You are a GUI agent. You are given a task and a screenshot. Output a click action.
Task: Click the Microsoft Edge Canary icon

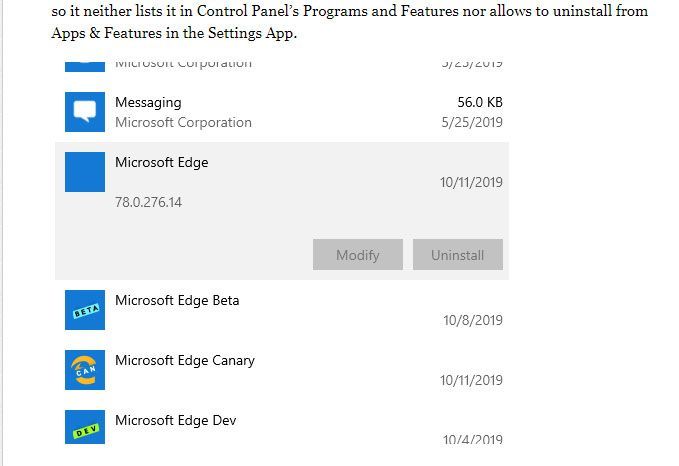(85, 370)
